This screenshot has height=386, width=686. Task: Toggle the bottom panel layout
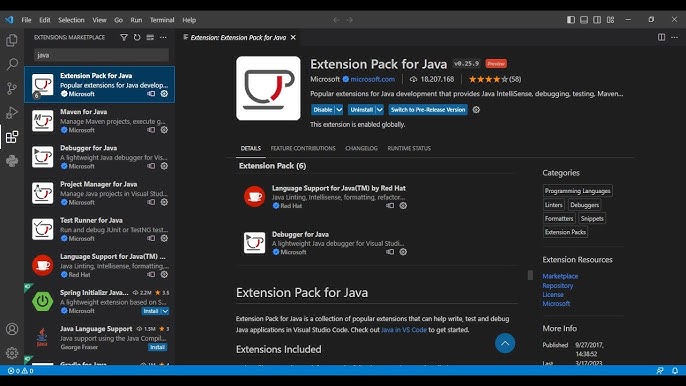coord(584,20)
